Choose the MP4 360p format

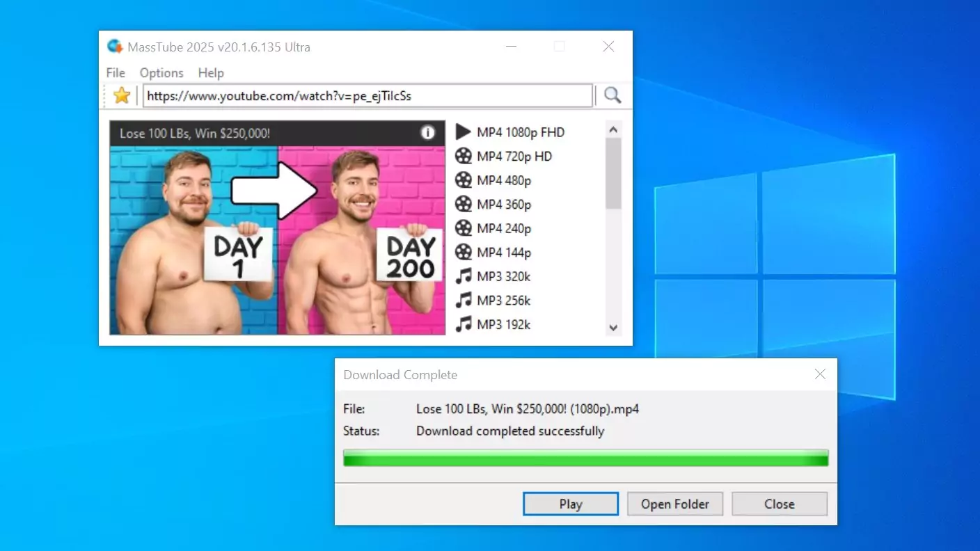(x=504, y=205)
